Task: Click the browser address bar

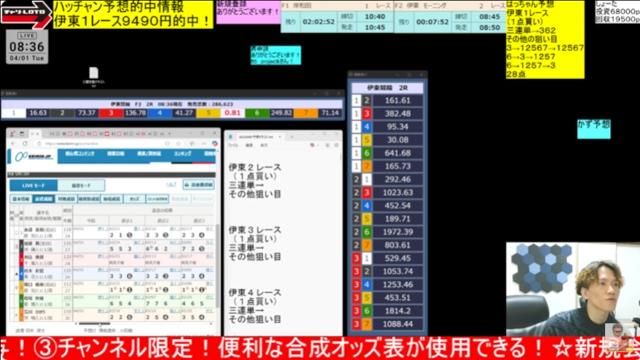Action: (102, 144)
